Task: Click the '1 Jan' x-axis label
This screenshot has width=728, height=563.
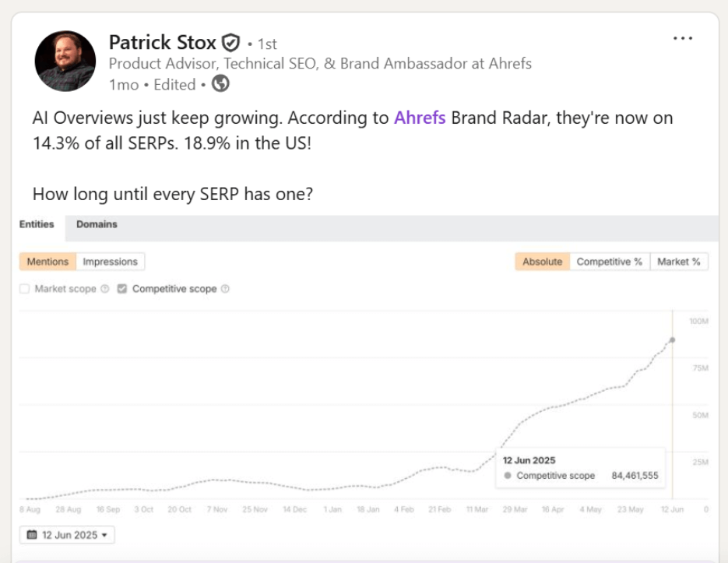Action: click(332, 509)
